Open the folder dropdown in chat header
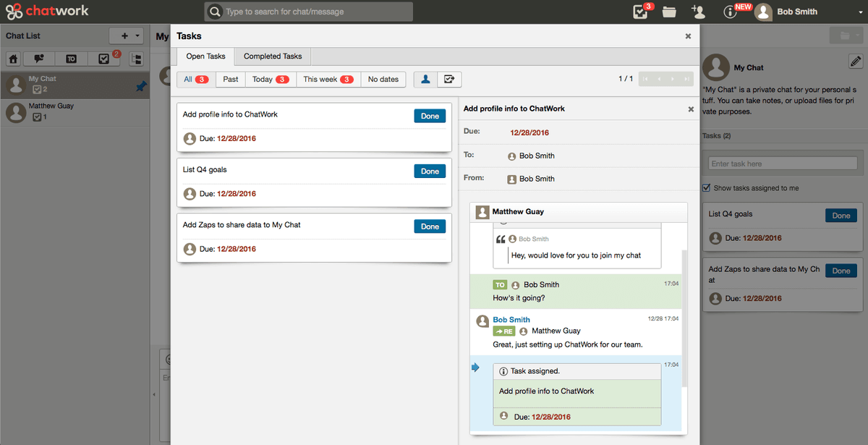The image size is (868, 445). (846, 35)
